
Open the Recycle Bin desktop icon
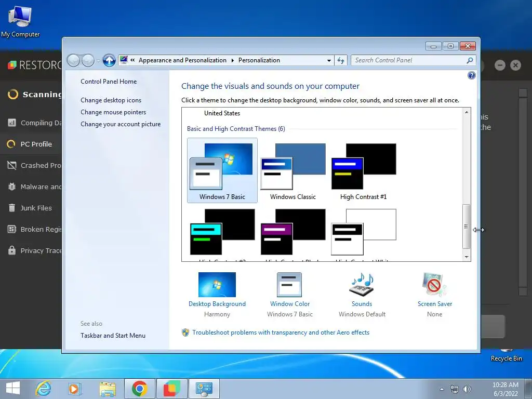(506, 355)
